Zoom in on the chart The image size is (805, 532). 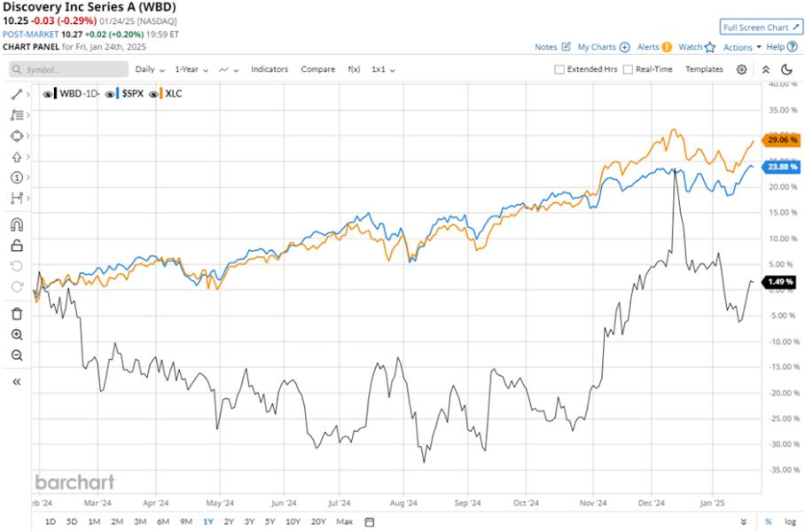17,335
